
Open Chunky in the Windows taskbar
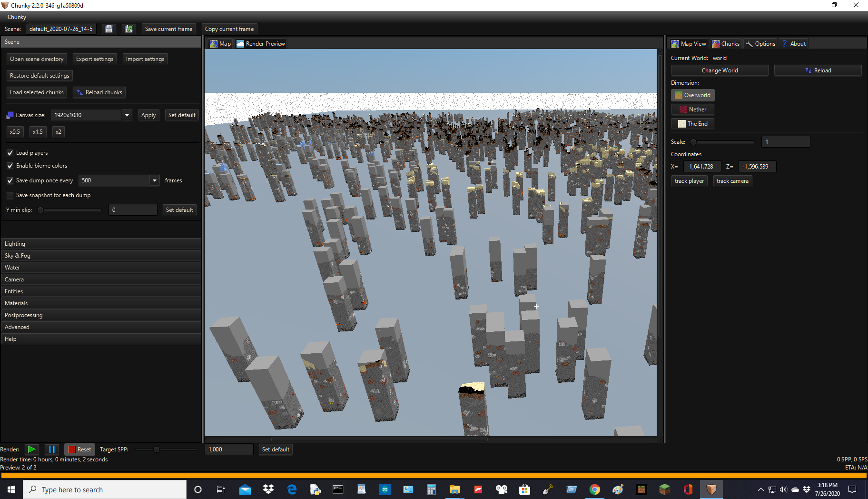point(711,489)
